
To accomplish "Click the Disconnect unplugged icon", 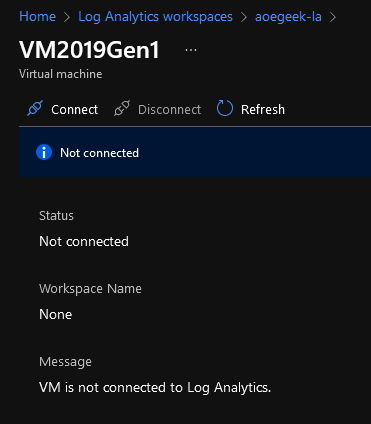I will (x=122, y=108).
